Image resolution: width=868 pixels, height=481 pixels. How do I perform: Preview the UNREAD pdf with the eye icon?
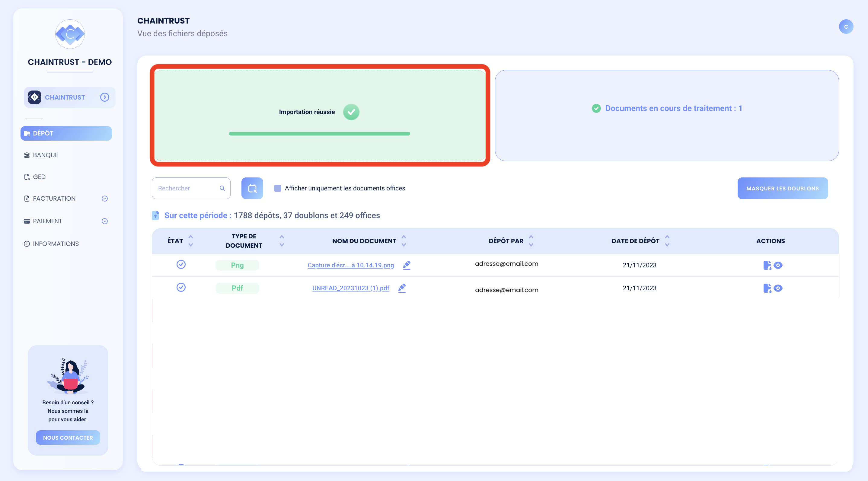pos(778,288)
